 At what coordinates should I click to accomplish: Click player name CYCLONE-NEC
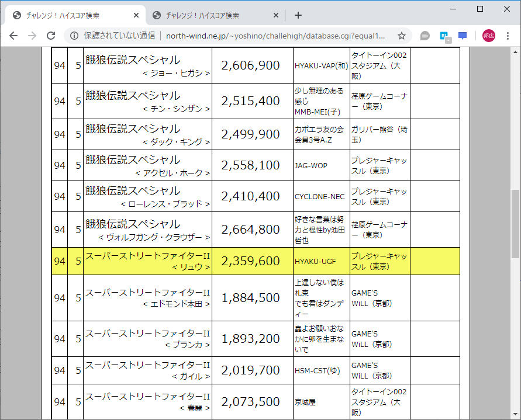click(x=319, y=196)
